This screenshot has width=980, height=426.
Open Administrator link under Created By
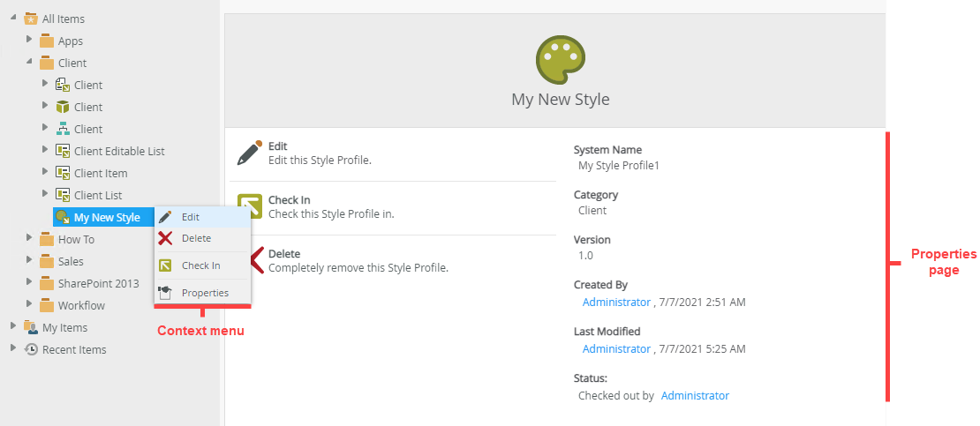coord(616,302)
